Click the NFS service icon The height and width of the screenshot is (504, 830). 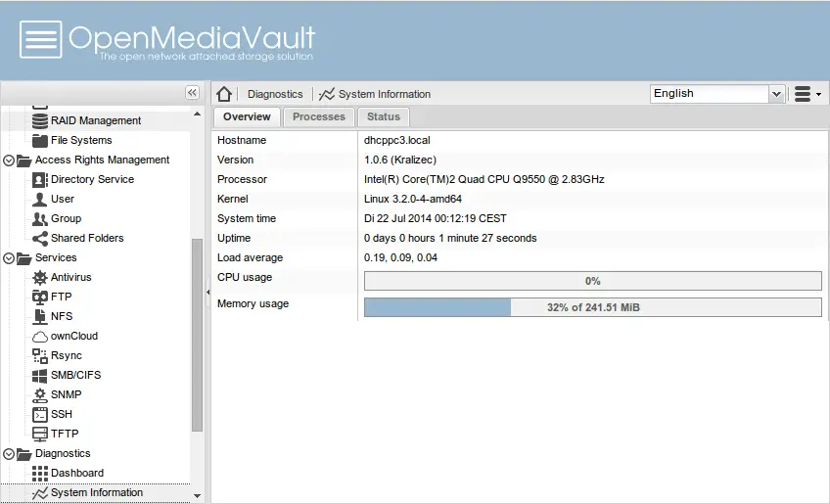click(x=40, y=316)
